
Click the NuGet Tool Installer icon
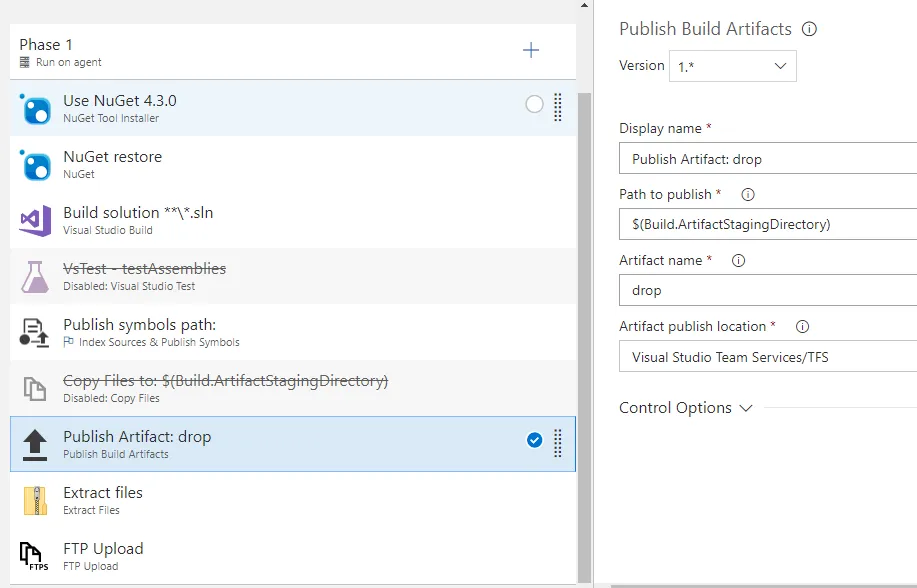(36, 109)
